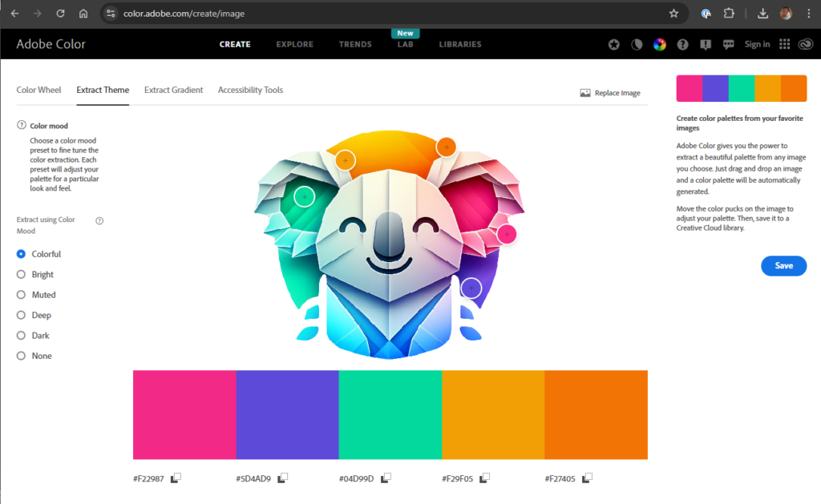Copy hex code #5D4AD9

(x=283, y=478)
